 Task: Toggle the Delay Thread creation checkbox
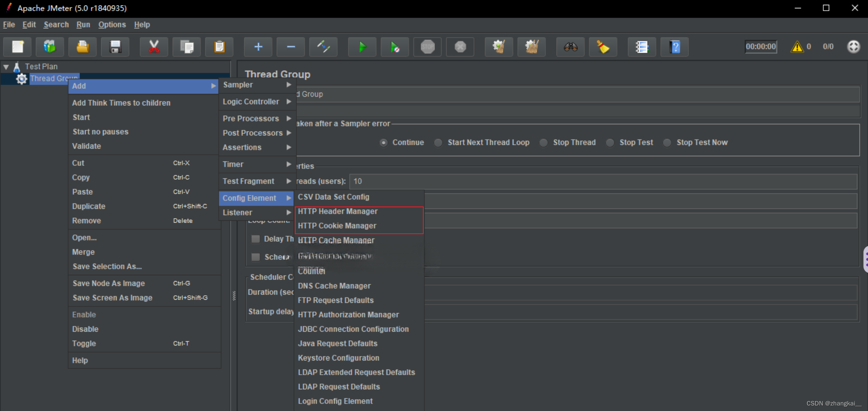coord(256,239)
